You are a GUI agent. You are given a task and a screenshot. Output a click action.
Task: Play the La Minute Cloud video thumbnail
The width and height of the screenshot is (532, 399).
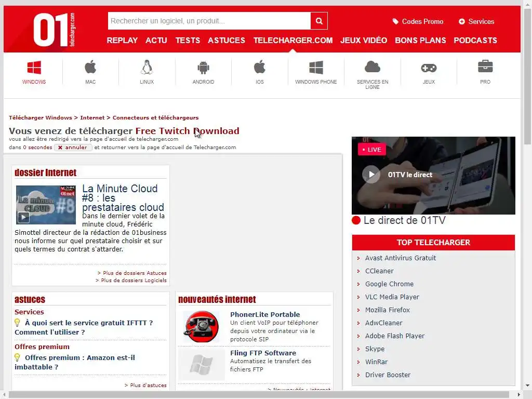[x=46, y=205]
